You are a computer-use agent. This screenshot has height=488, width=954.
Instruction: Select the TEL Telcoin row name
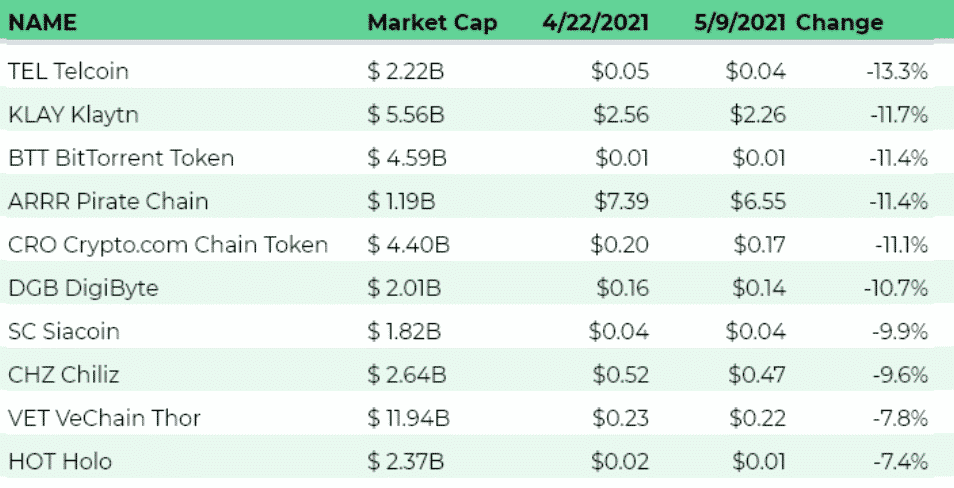click(68, 71)
